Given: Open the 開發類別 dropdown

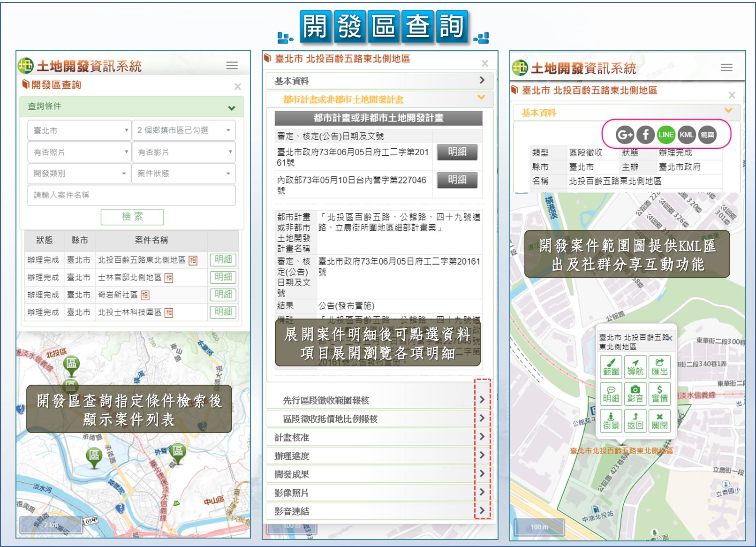Looking at the screenshot, I should click(81, 174).
